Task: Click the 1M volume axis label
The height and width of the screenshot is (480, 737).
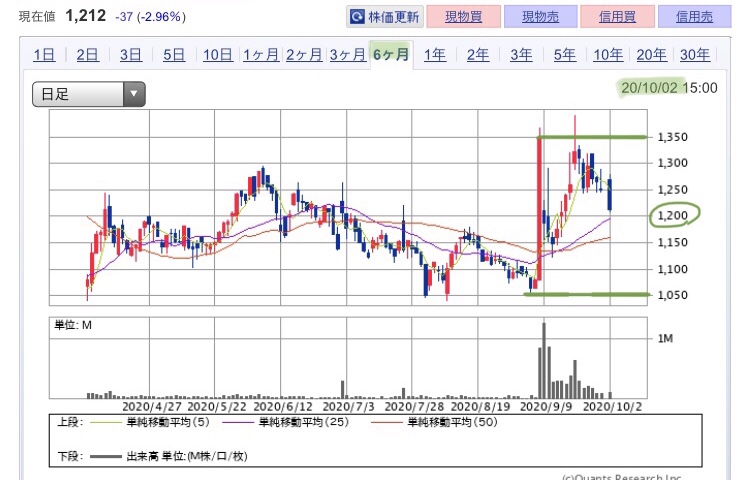Action: pyautogui.click(x=665, y=338)
